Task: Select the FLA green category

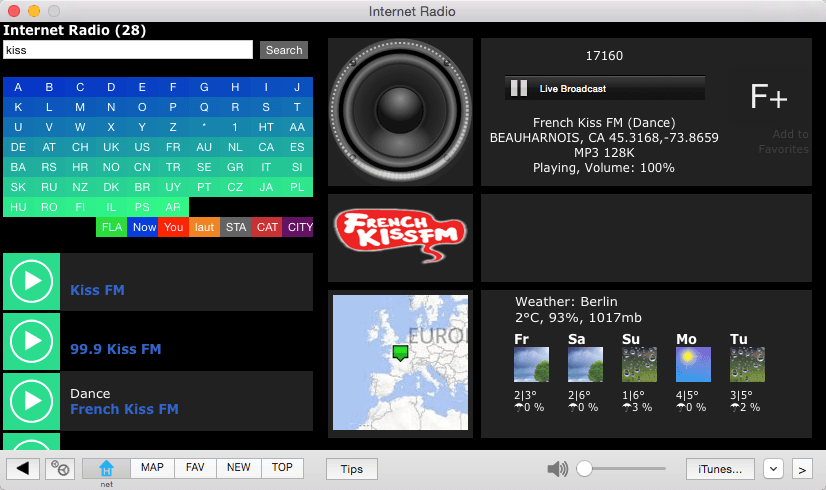Action: (x=112, y=227)
